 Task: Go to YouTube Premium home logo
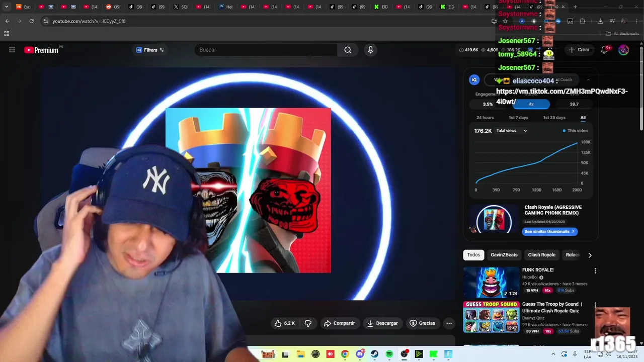[41, 50]
